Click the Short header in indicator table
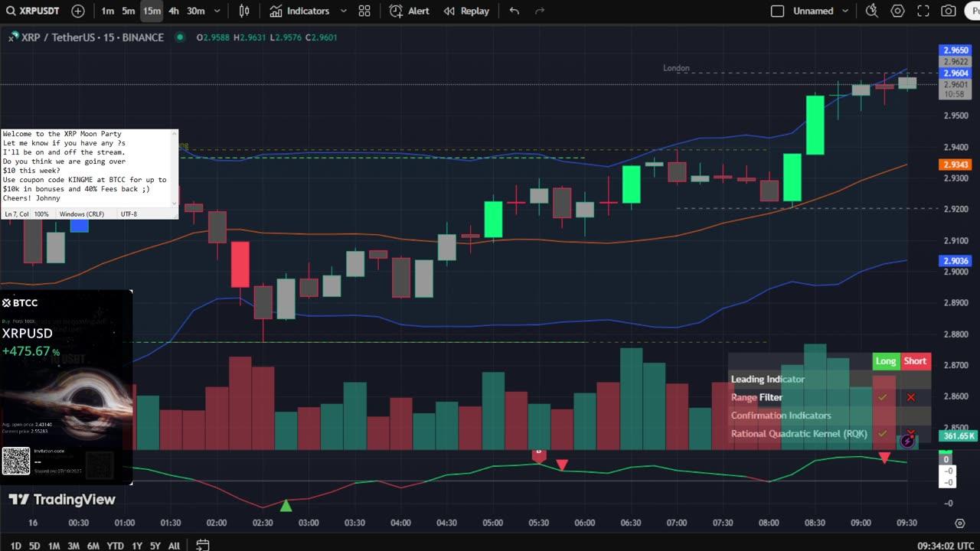 point(916,361)
